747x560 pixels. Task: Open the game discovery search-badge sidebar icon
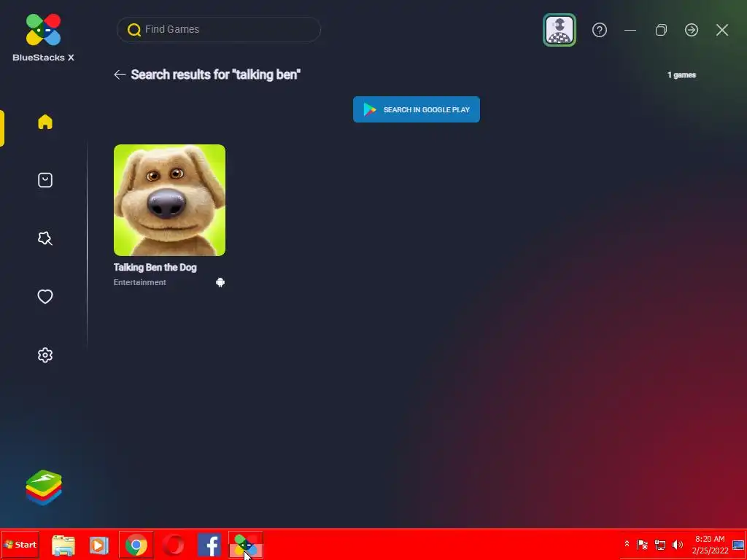(45, 238)
